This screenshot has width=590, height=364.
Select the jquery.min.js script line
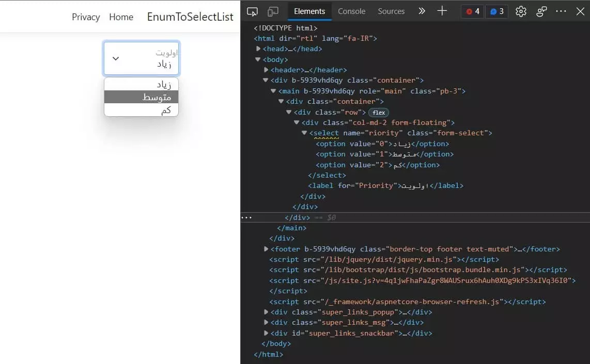click(384, 260)
